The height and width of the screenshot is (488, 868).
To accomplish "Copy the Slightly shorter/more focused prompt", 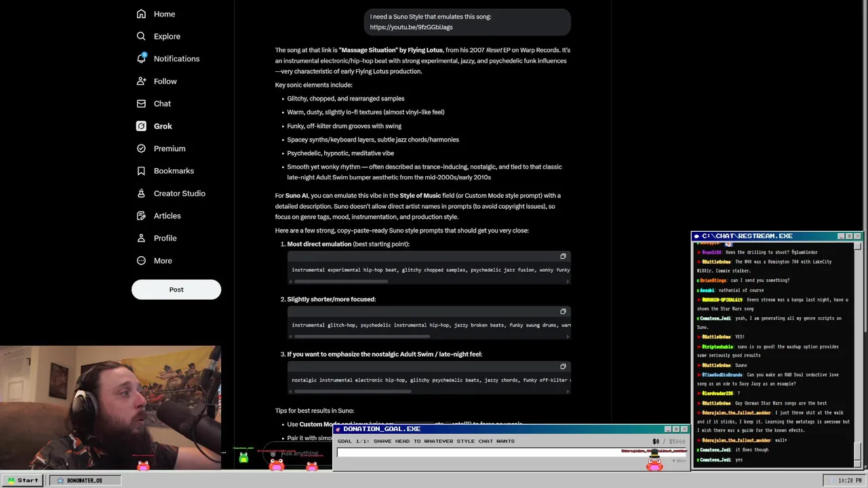I will (x=563, y=311).
